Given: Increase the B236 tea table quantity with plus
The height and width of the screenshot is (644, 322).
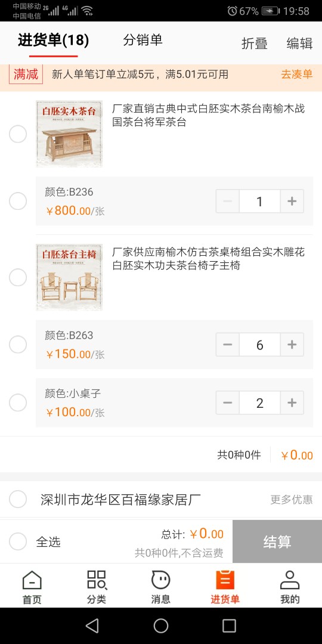Looking at the screenshot, I should [x=292, y=202].
